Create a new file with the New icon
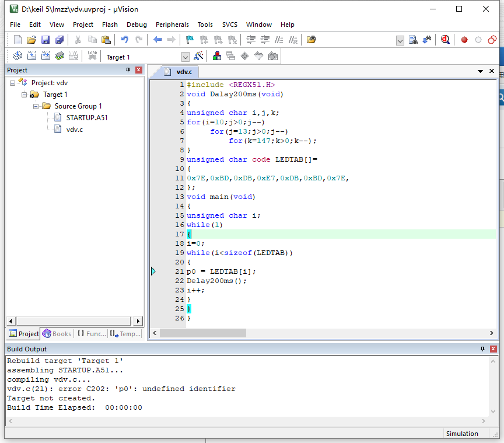The width and height of the screenshot is (504, 443). click(x=17, y=40)
